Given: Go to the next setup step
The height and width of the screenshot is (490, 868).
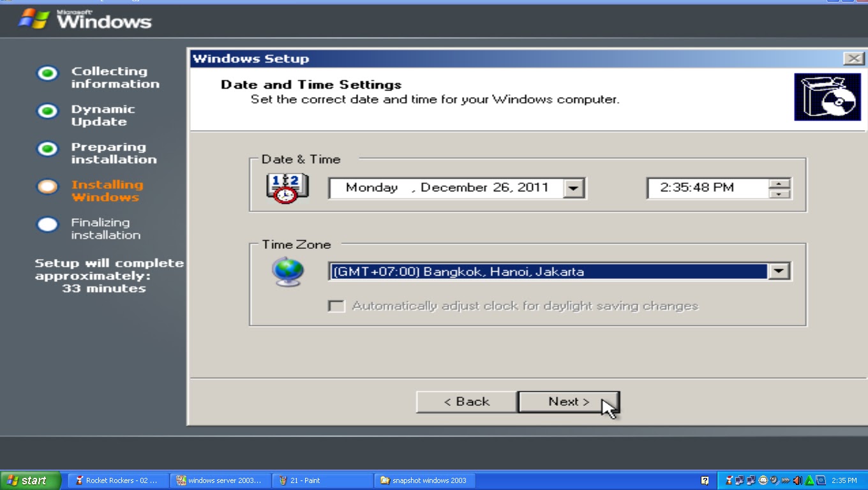Looking at the screenshot, I should pyautogui.click(x=569, y=402).
